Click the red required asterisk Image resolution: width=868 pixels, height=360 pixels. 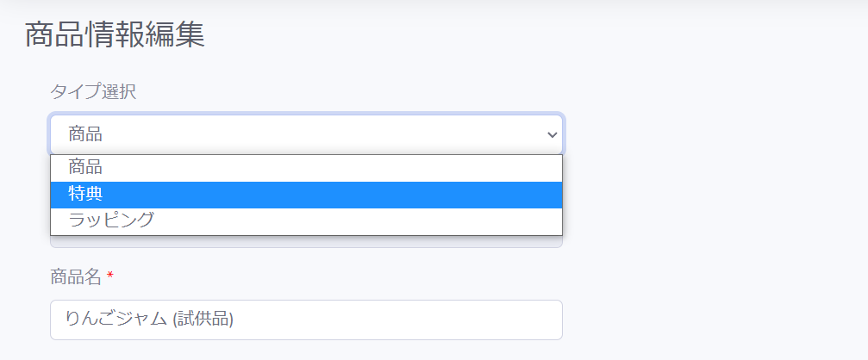[110, 275]
